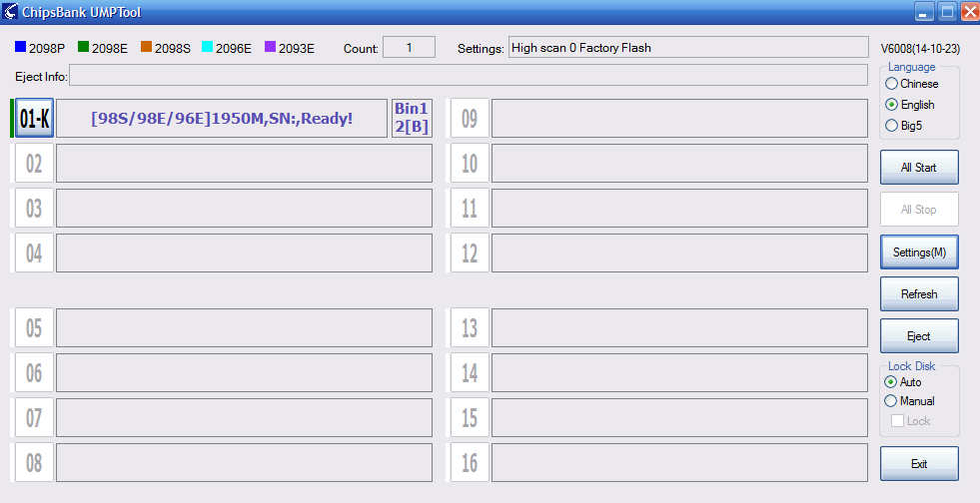This screenshot has width=980, height=503.
Task: Click port 01 status text showing Ready
Action: (x=222, y=118)
